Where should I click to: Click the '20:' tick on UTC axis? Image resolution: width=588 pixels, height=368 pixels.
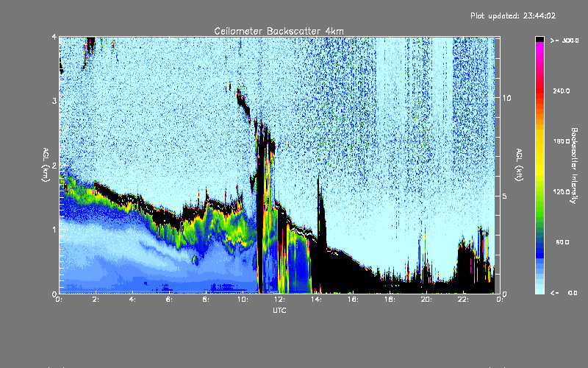(426, 300)
